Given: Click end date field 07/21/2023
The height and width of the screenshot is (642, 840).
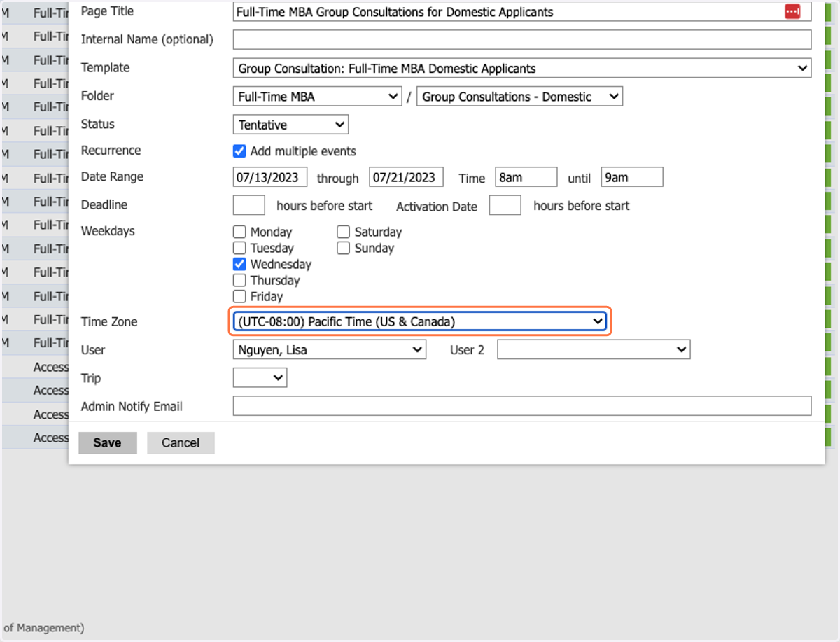Looking at the screenshot, I should pos(407,177).
